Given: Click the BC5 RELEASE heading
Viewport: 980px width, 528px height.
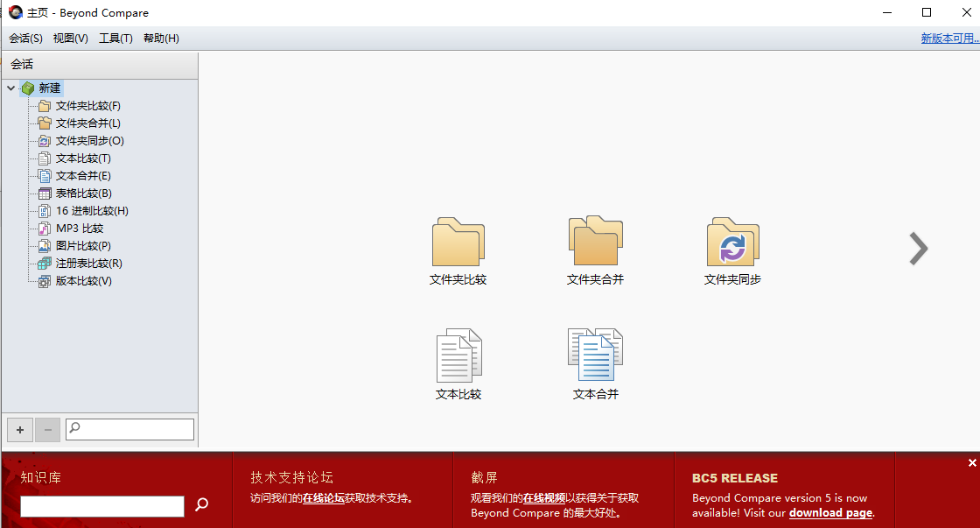Looking at the screenshot, I should click(x=735, y=478).
